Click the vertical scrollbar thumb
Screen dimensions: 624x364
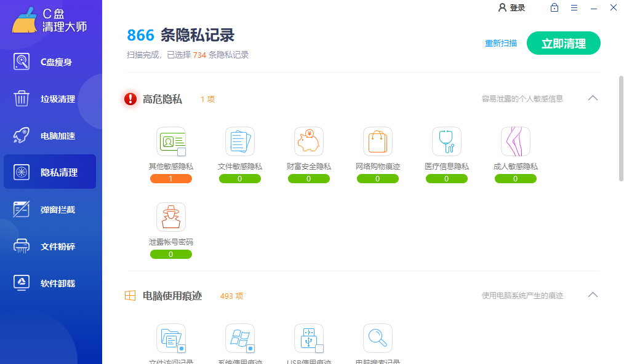(620, 128)
